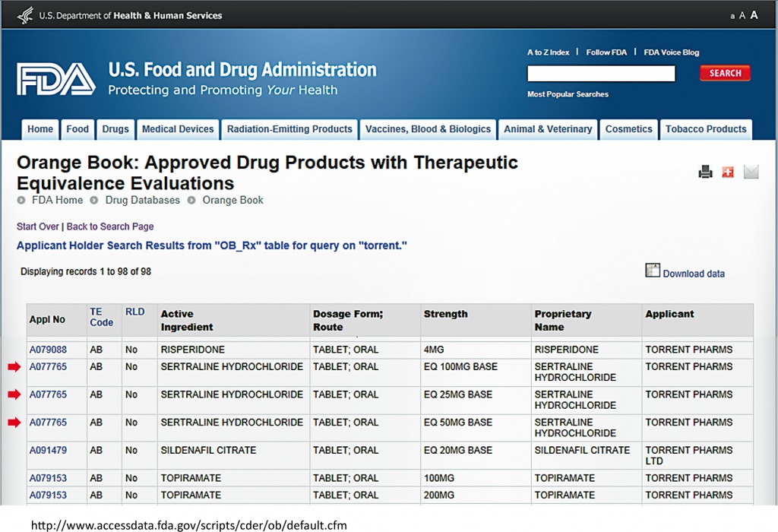778x532 pixels.
Task: Click Back to Search Page link
Action: pos(110,226)
